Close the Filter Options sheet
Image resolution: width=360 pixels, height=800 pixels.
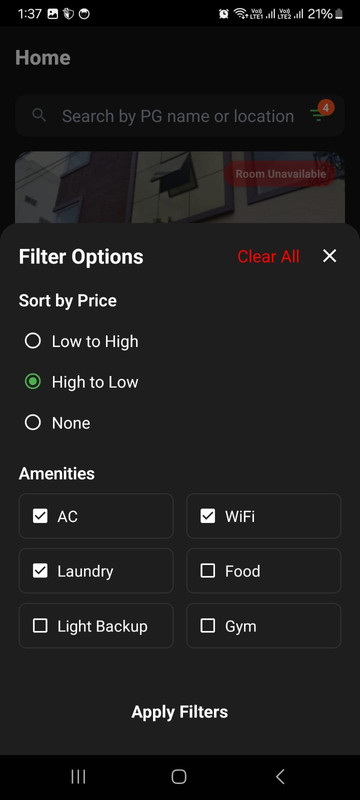click(329, 256)
